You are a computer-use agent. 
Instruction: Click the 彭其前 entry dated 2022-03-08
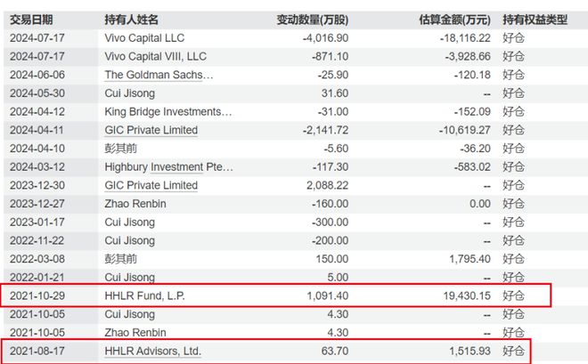(121, 259)
